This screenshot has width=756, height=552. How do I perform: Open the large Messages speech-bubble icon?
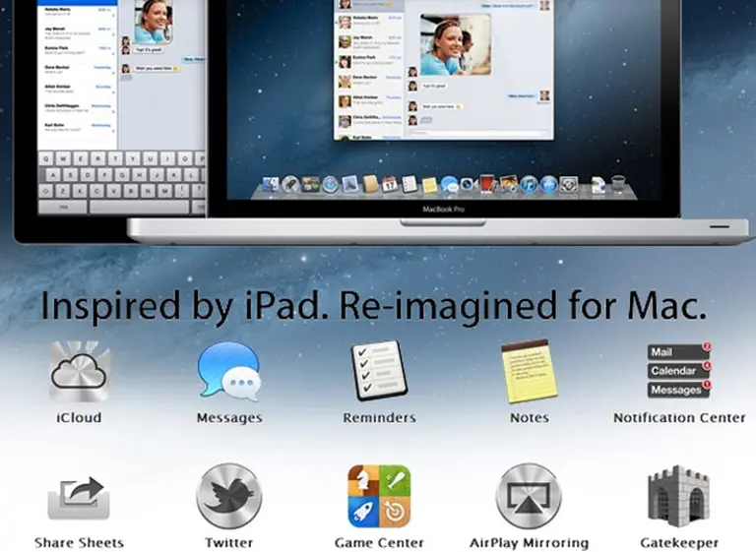pyautogui.click(x=229, y=371)
